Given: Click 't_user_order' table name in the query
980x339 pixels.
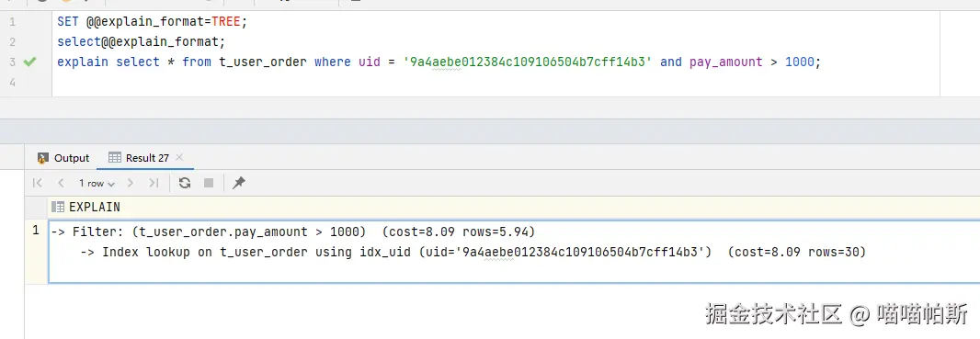Looking at the screenshot, I should [x=263, y=62].
